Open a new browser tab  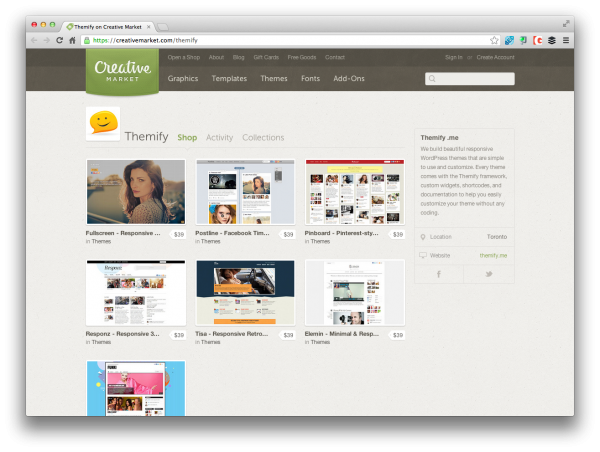point(163,27)
